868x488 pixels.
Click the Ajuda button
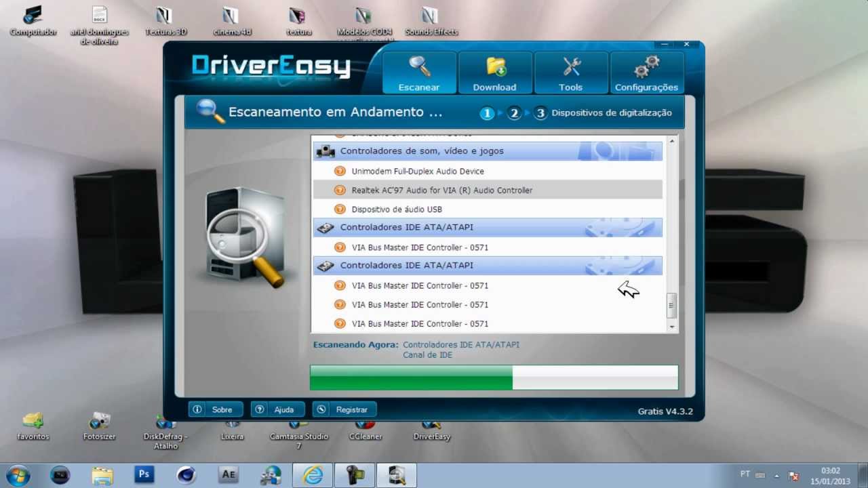(278, 409)
